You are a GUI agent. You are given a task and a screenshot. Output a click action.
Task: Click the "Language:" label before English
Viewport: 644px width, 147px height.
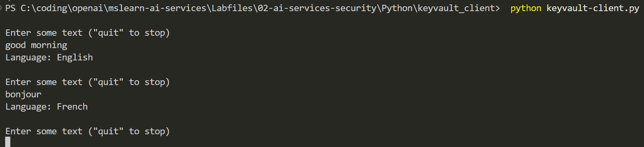[28, 58]
